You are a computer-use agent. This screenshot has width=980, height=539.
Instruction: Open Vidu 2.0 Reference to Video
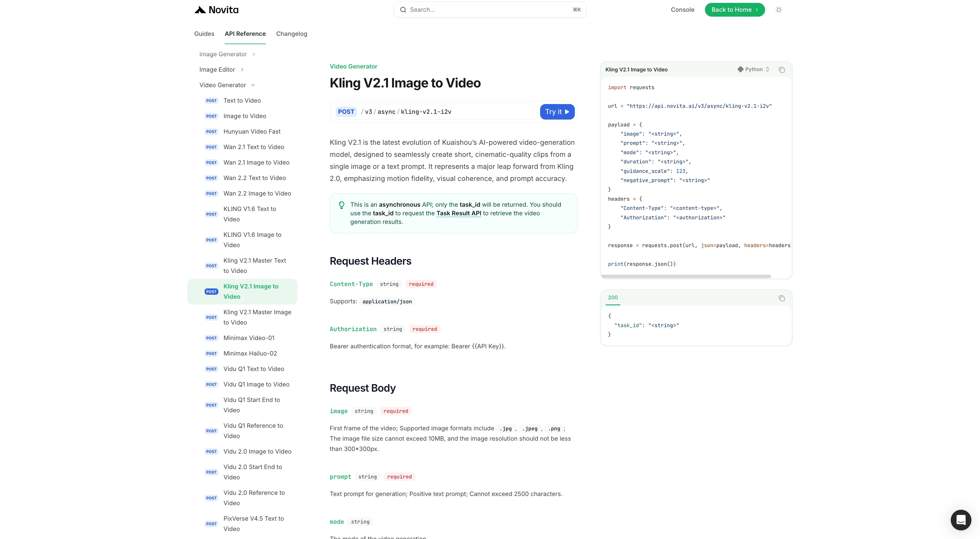tap(242, 498)
